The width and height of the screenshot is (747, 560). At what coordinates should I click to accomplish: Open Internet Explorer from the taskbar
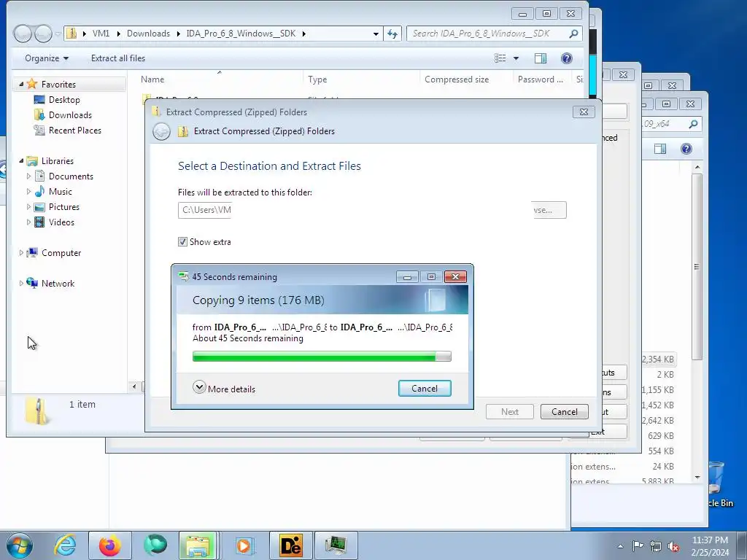65,545
